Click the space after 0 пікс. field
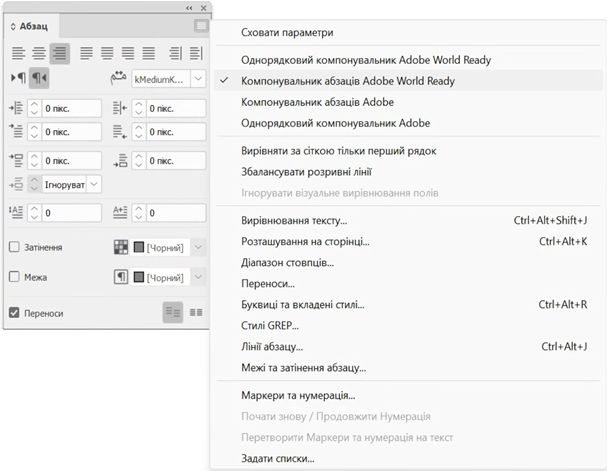The image size is (607, 471). click(176, 160)
